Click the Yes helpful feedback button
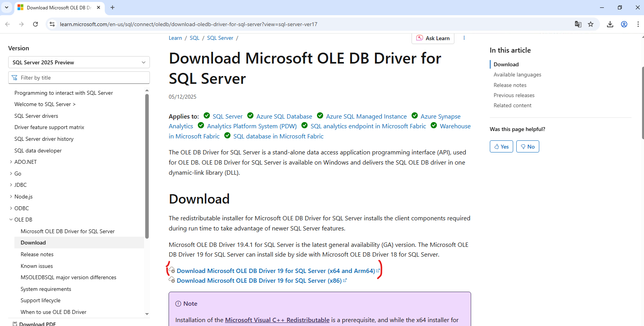644x326 pixels. pos(501,147)
